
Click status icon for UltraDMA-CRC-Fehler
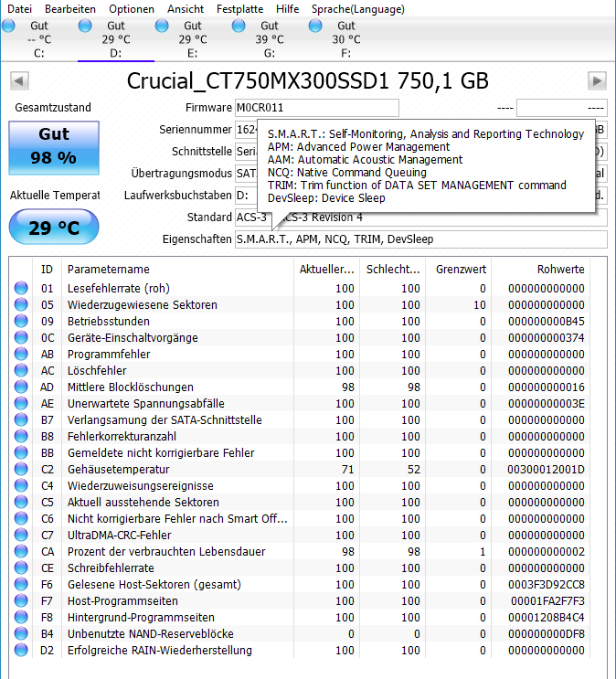(x=21, y=535)
